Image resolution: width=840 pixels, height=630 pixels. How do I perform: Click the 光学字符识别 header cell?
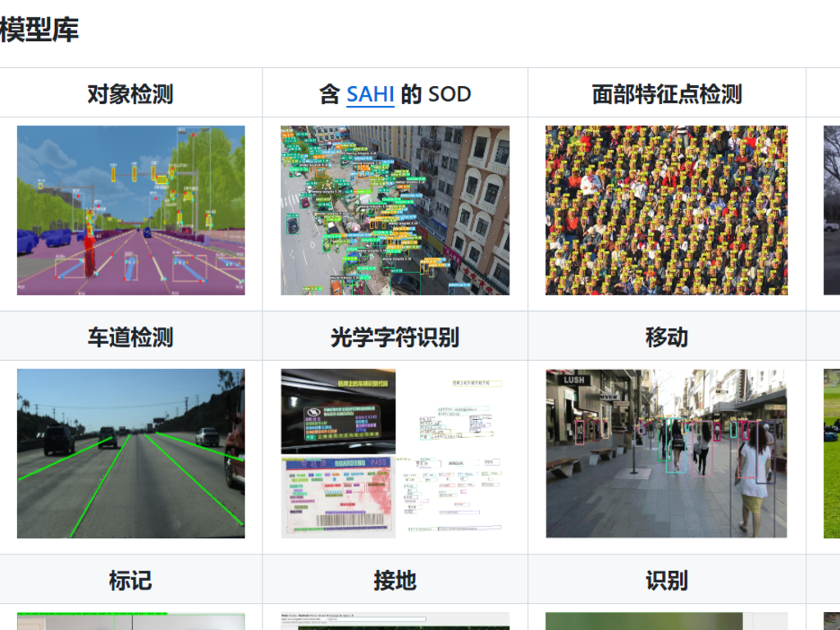click(395, 337)
